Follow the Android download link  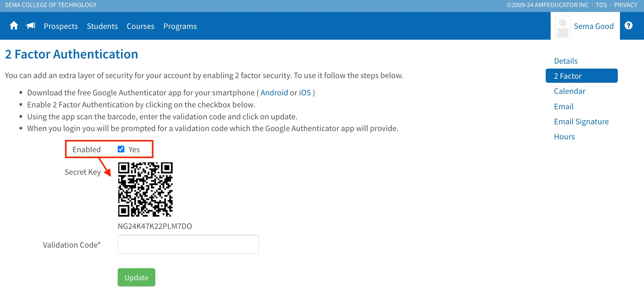click(x=274, y=93)
